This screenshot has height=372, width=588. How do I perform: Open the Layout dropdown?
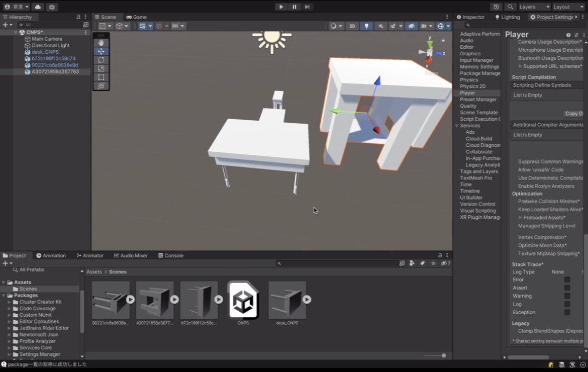pos(568,7)
